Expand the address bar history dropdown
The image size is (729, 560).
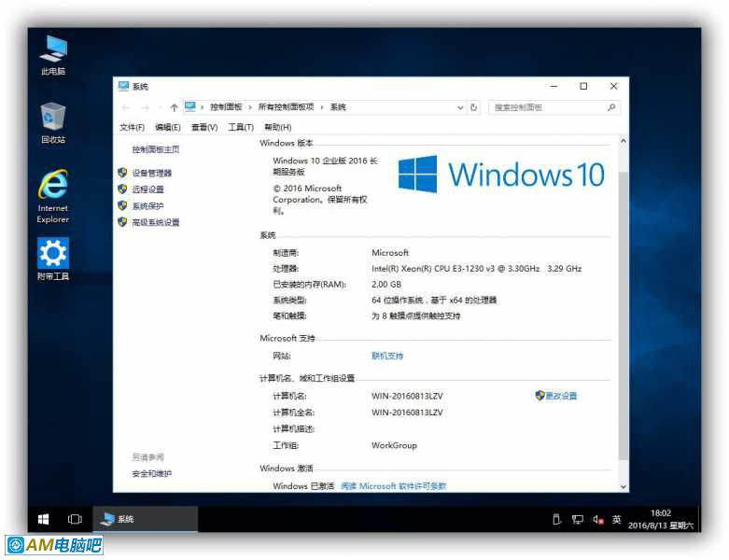[x=460, y=107]
